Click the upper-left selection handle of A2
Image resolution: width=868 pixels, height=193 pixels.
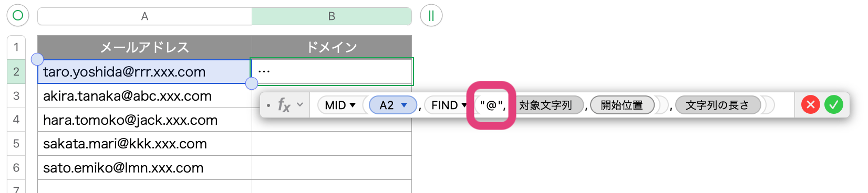coord(37,59)
